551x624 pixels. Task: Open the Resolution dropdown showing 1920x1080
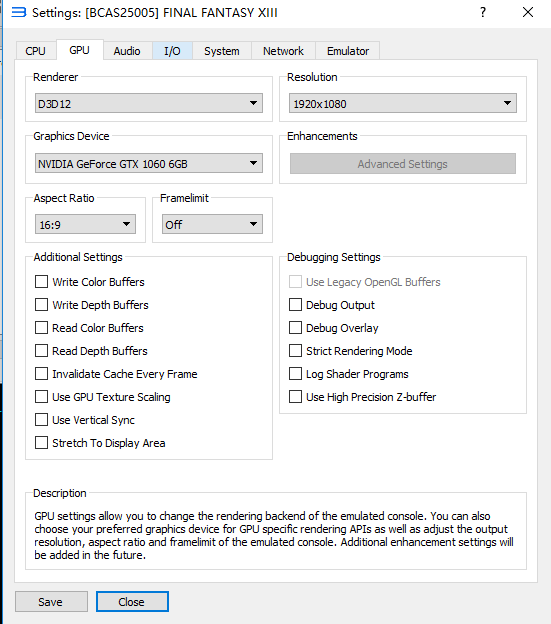pos(403,103)
